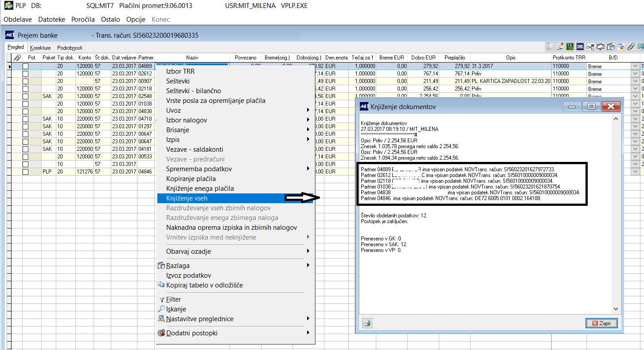Viewport: 644px width, 350px height.
Task: Click the pencil edit icon in toolbar
Action: (560, 47)
